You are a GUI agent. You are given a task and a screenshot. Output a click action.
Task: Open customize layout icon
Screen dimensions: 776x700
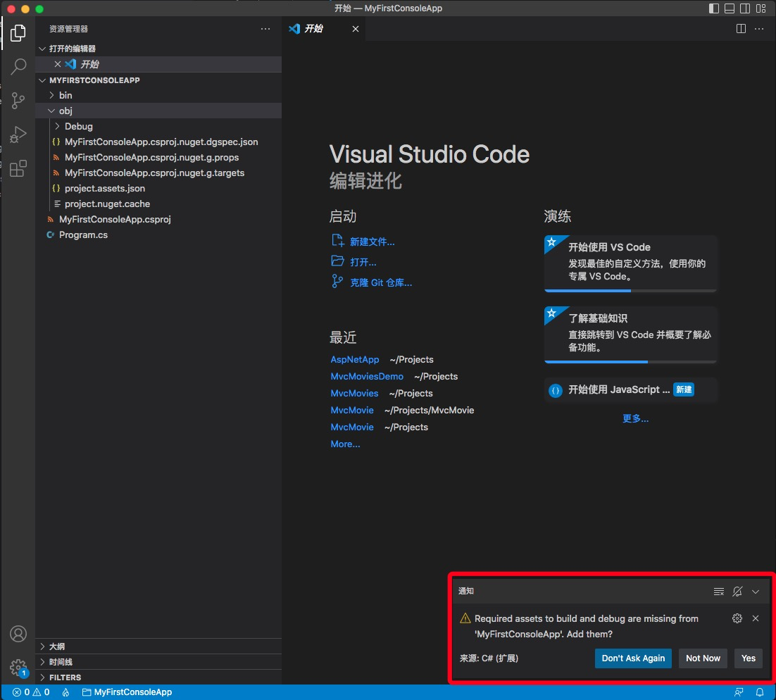point(761,8)
